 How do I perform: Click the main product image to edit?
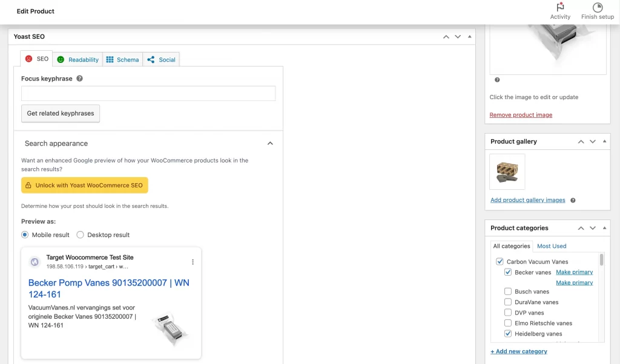click(x=547, y=50)
